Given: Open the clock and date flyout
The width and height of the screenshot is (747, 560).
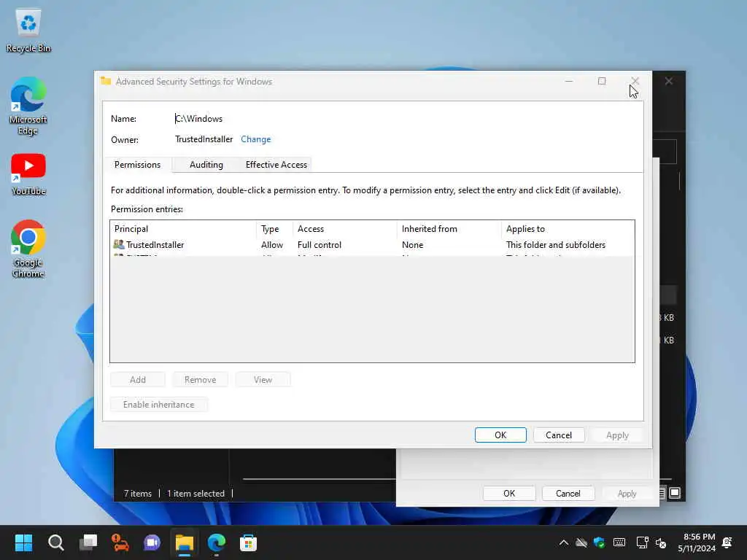Looking at the screenshot, I should [x=697, y=542].
